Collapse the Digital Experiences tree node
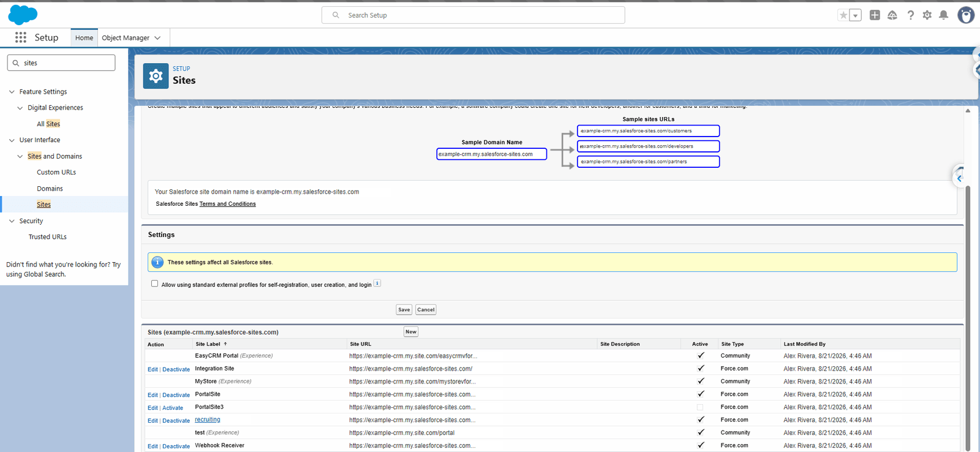This screenshot has height=452, width=980. [20, 108]
